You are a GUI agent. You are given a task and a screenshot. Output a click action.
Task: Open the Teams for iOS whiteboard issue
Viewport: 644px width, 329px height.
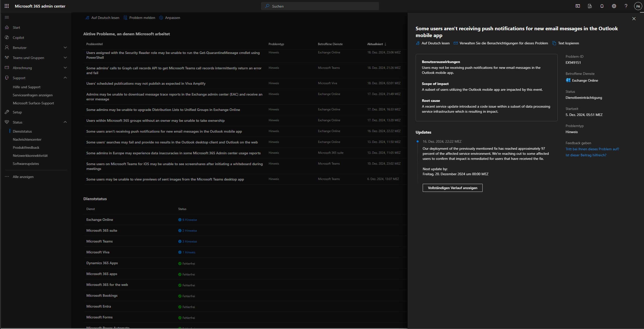174,166
